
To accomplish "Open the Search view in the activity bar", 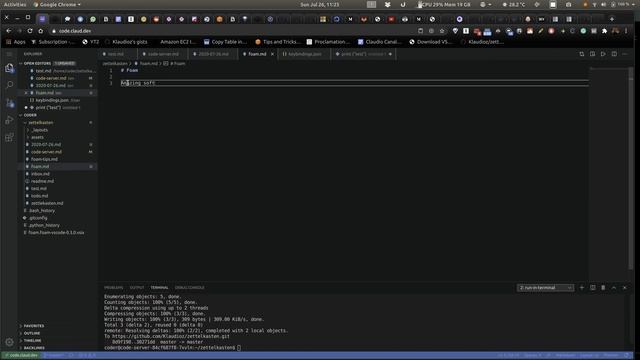I will pyautogui.click(x=9, y=84).
